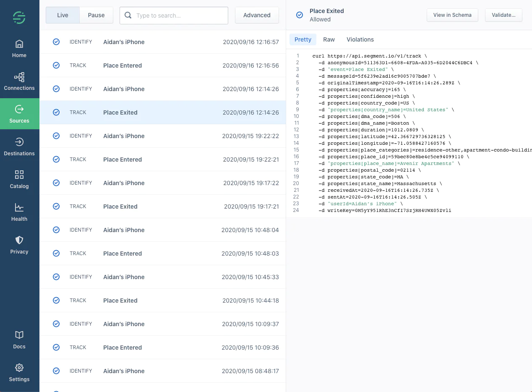Open the Advanced search options
The image size is (532, 392).
pos(257,15)
